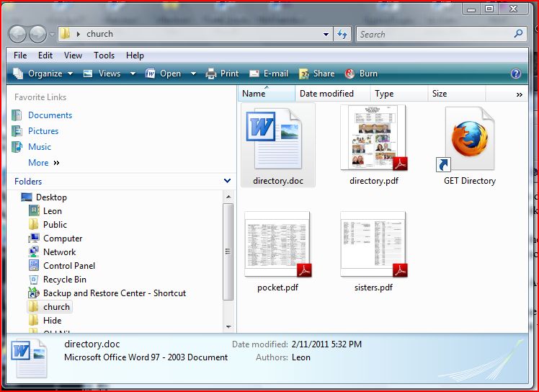Open Documents favorite link

pos(50,115)
